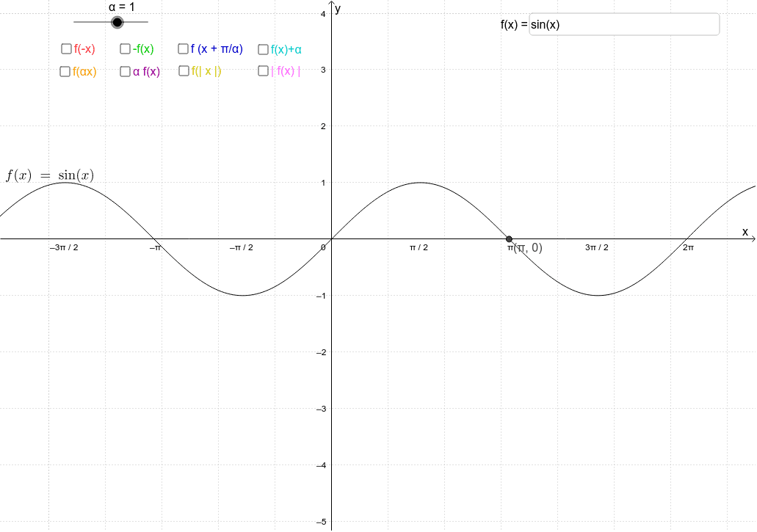Click the y-axis tick label –2

point(321,352)
